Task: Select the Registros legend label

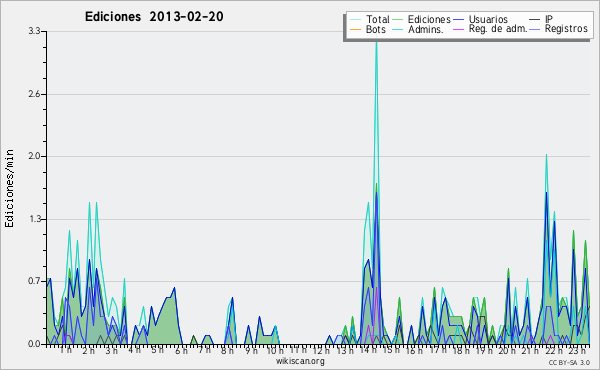Action: click(x=566, y=29)
